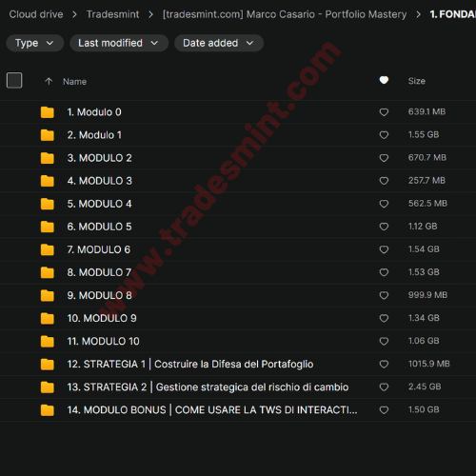
Task: Toggle favorite heart for 14. MODULO BONUS
Action: 384,410
